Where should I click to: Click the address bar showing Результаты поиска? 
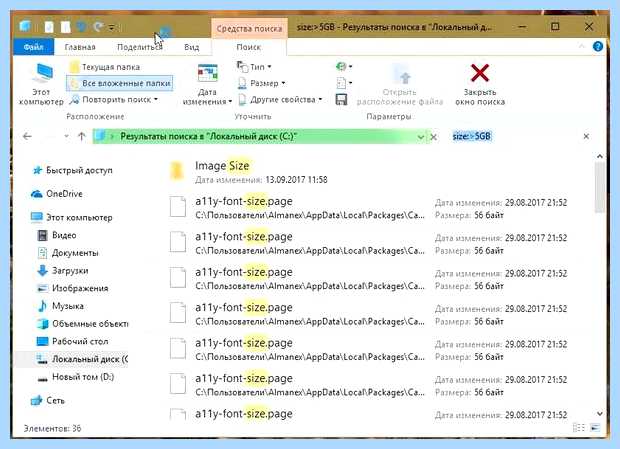coord(259,136)
